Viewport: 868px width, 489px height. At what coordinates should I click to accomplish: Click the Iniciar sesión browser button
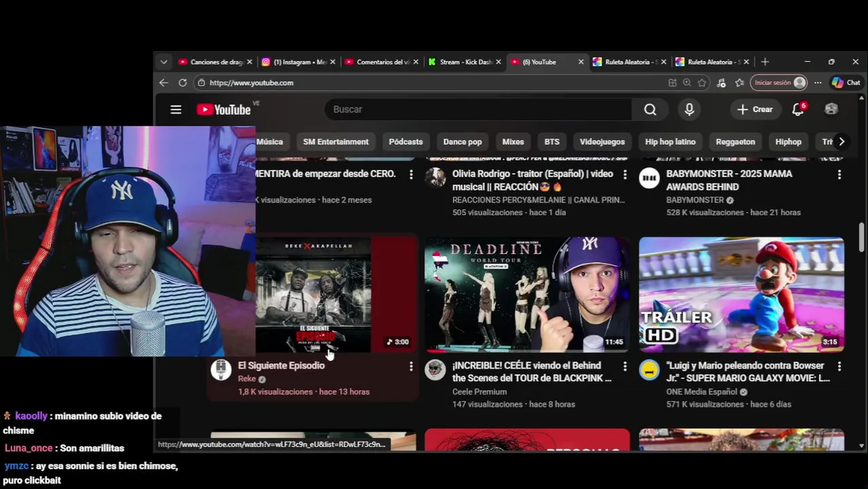[780, 83]
